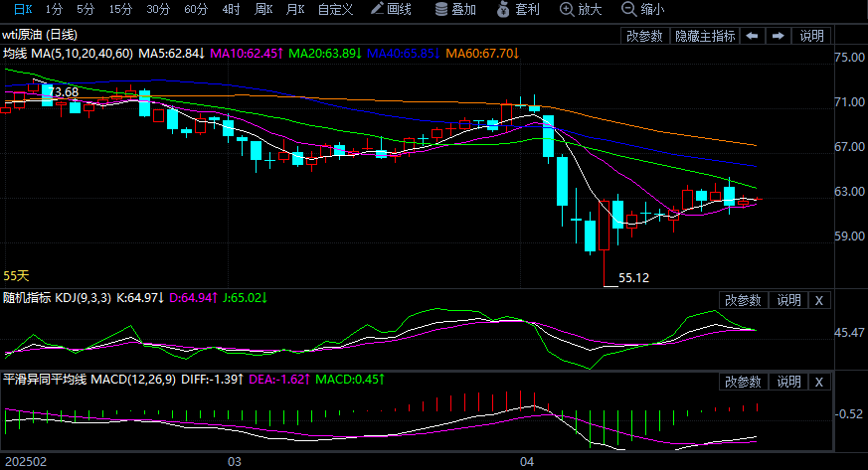Close the KDJ indicator panel
This screenshot has width=868, height=470.
819,300
